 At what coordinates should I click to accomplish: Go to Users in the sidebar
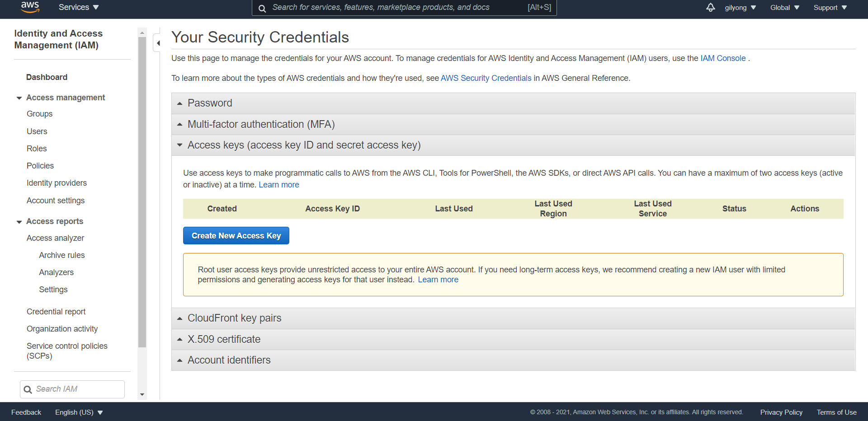pyautogui.click(x=37, y=131)
